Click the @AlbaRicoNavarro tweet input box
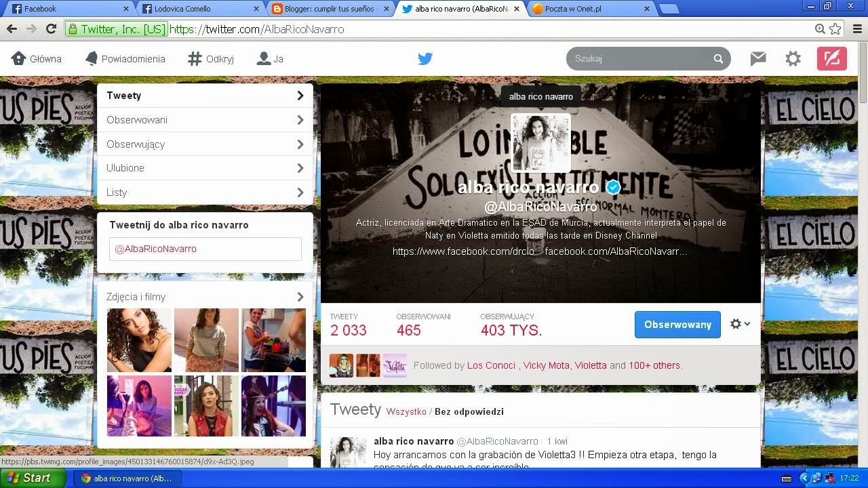 click(205, 249)
